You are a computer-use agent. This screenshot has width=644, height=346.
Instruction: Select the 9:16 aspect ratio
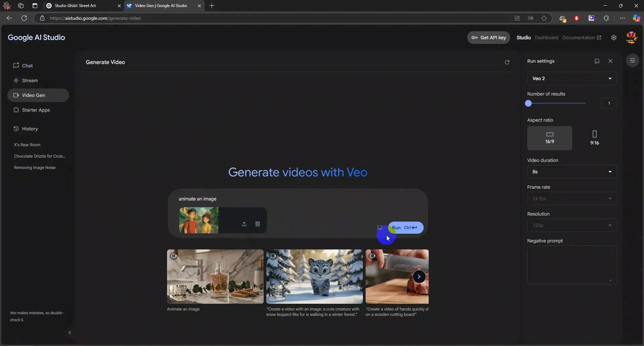click(595, 138)
